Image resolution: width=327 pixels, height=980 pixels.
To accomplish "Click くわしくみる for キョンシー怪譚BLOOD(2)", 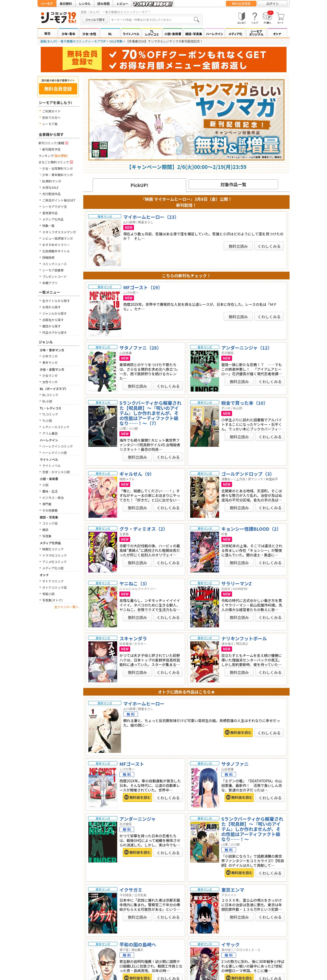I will (x=270, y=563).
